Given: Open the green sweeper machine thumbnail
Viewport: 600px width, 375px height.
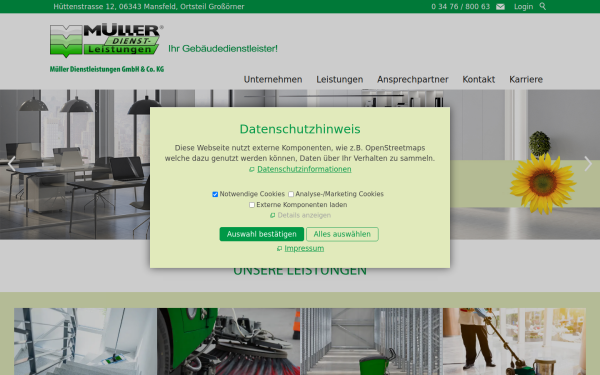Looking at the screenshot, I should [228, 341].
